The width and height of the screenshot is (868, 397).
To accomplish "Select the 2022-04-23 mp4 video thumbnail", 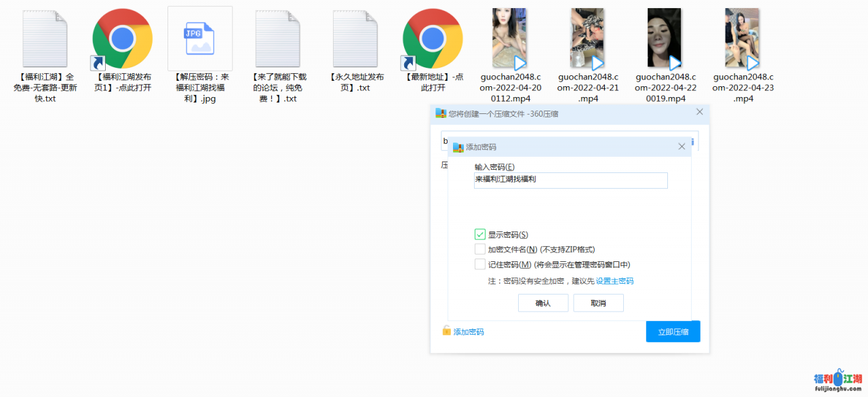I will coord(742,39).
